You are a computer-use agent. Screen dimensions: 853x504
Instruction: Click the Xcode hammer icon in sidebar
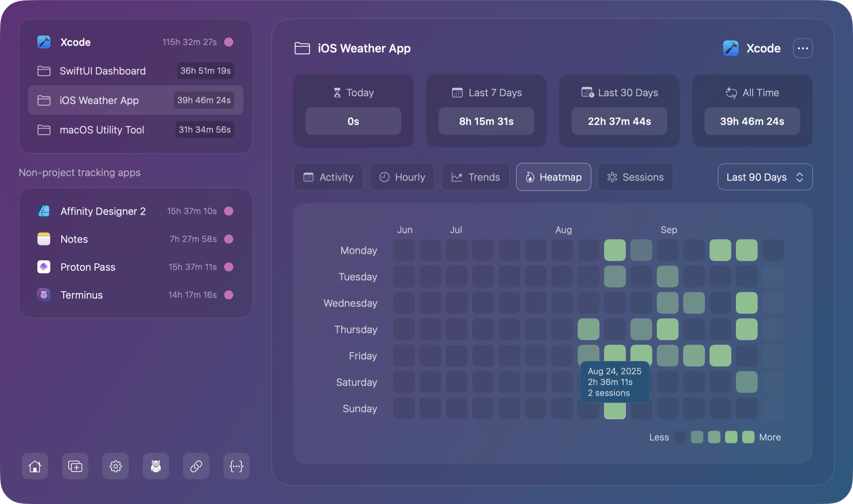pyautogui.click(x=44, y=42)
